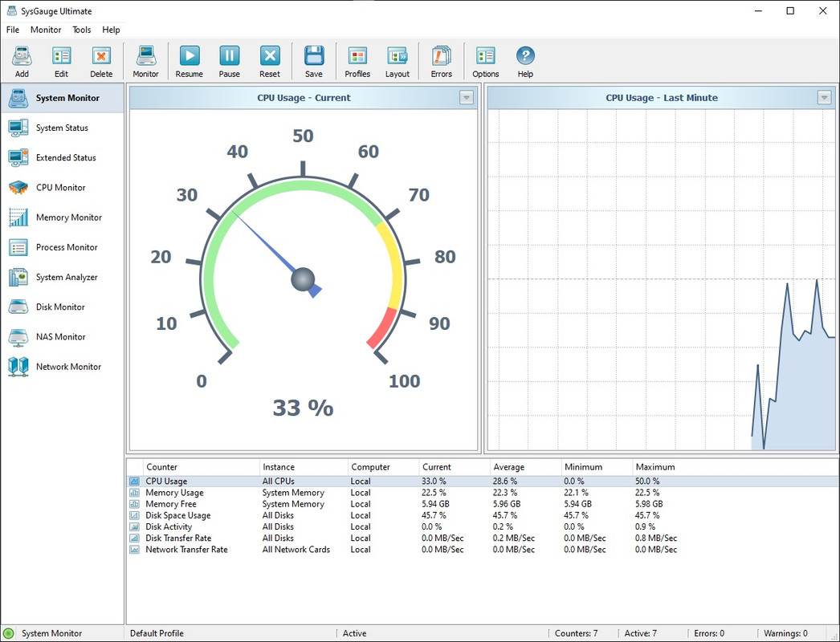The image size is (840, 642).
Task: Reset counters with the Reset icon
Action: (x=270, y=62)
